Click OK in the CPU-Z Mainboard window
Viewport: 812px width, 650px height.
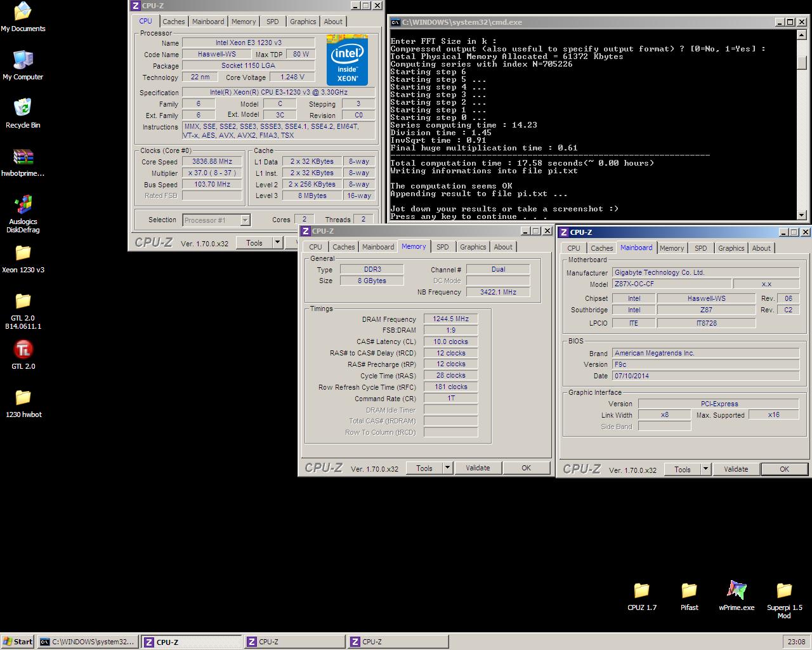pyautogui.click(x=784, y=469)
